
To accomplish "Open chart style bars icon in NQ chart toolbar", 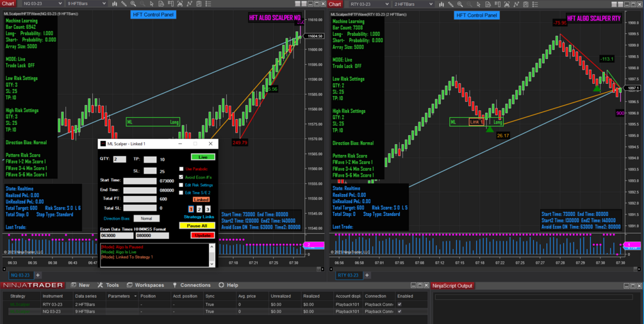I will pyautogui.click(x=115, y=4).
